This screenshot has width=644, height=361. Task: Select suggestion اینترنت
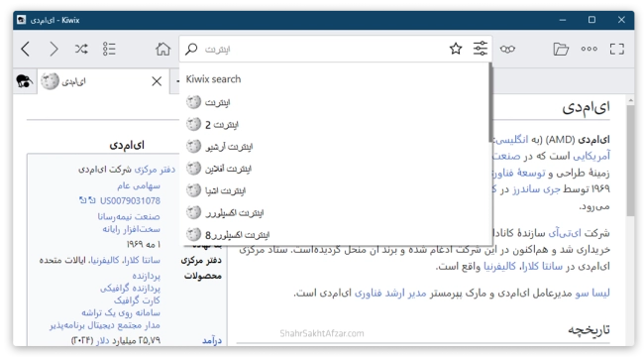click(x=336, y=101)
